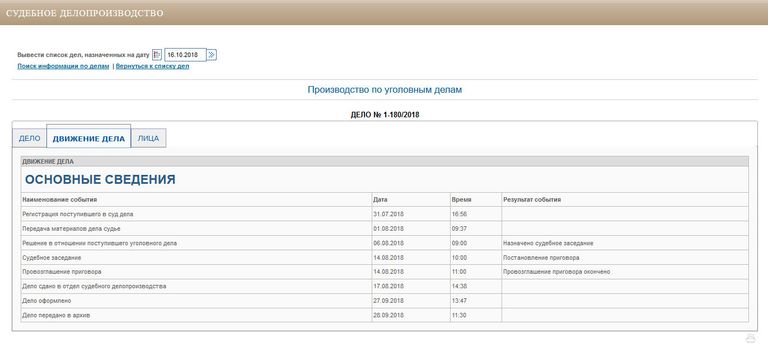Select the "Дело передано в архив" row

[384, 315]
